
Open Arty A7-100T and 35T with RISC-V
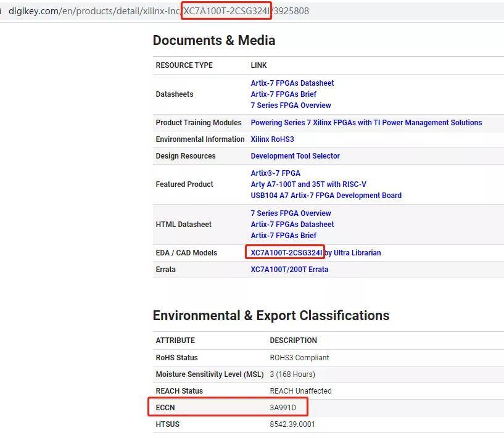[x=308, y=184]
